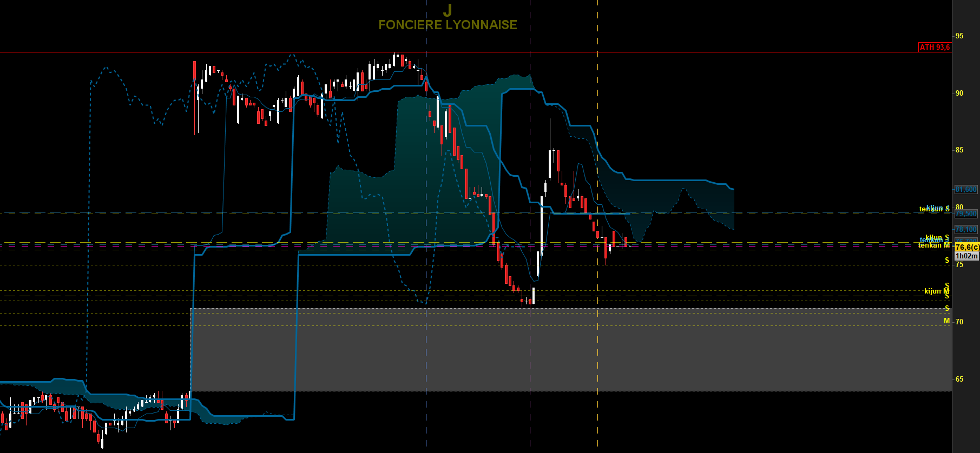
Task: Select the 78,100 price tag
Action: [966, 229]
